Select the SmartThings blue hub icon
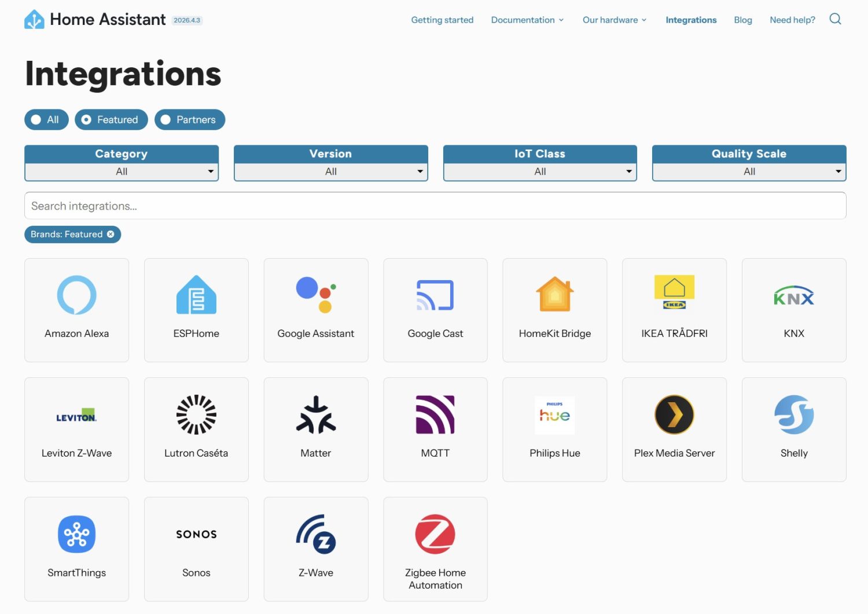This screenshot has height=614, width=868. click(76, 534)
